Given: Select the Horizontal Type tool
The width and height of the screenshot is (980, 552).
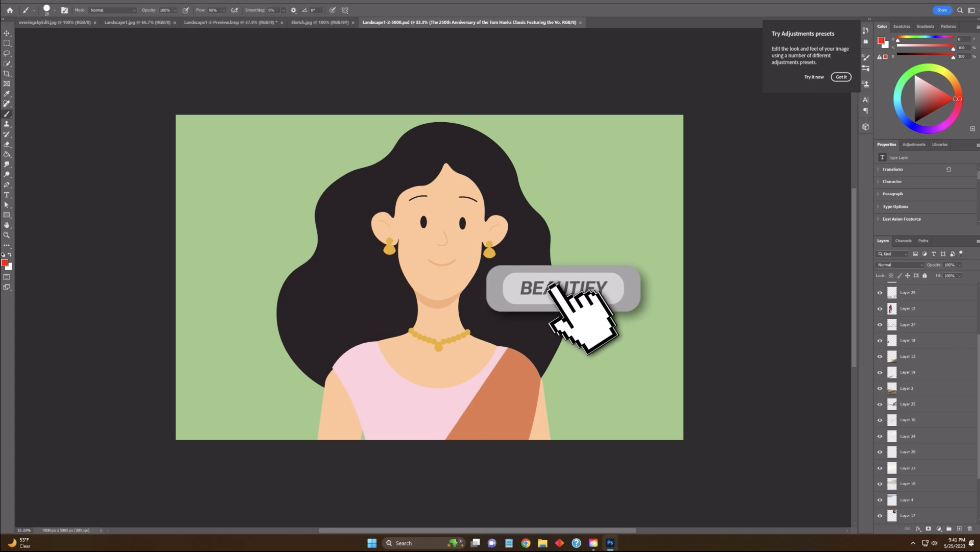Looking at the screenshot, I should coord(6,195).
